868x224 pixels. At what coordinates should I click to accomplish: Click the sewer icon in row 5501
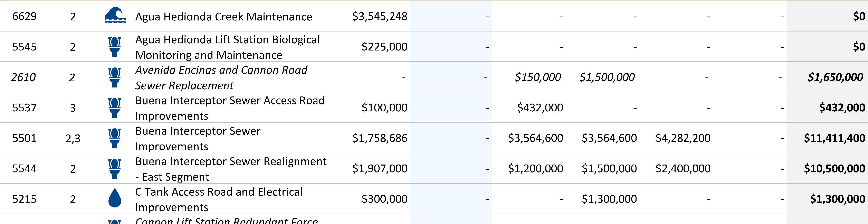pyautogui.click(x=114, y=138)
